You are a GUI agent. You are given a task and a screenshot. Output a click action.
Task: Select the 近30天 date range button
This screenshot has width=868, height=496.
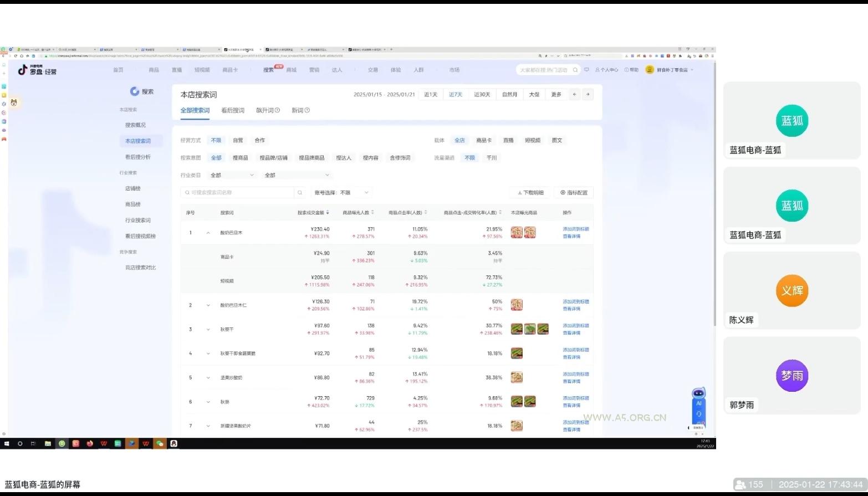[x=481, y=94]
